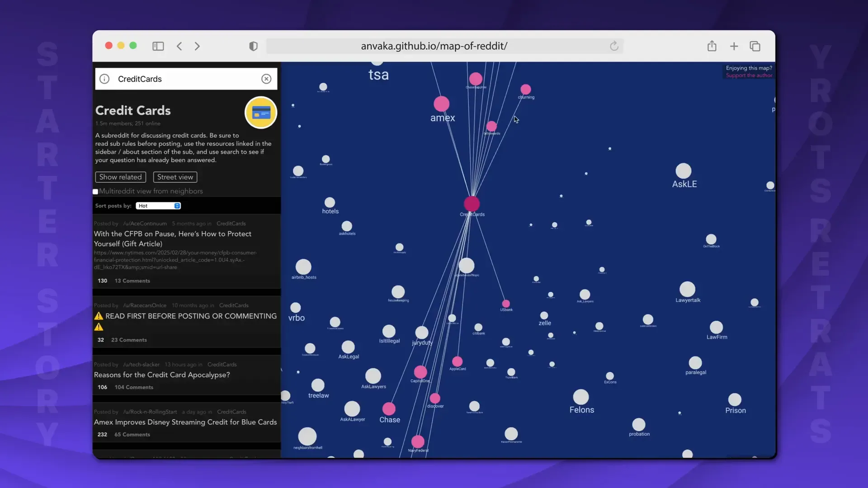Select the ExCons node on the map
This screenshot has height=488, width=868.
[x=610, y=376]
